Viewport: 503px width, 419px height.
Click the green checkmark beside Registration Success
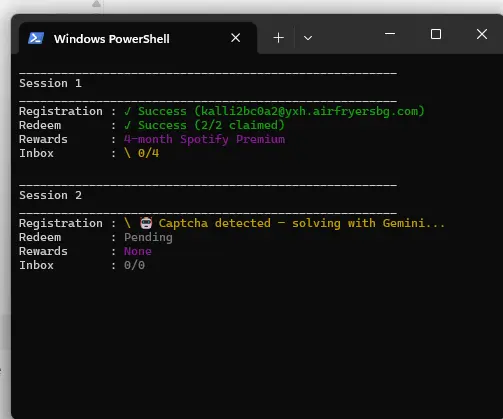pos(127,111)
